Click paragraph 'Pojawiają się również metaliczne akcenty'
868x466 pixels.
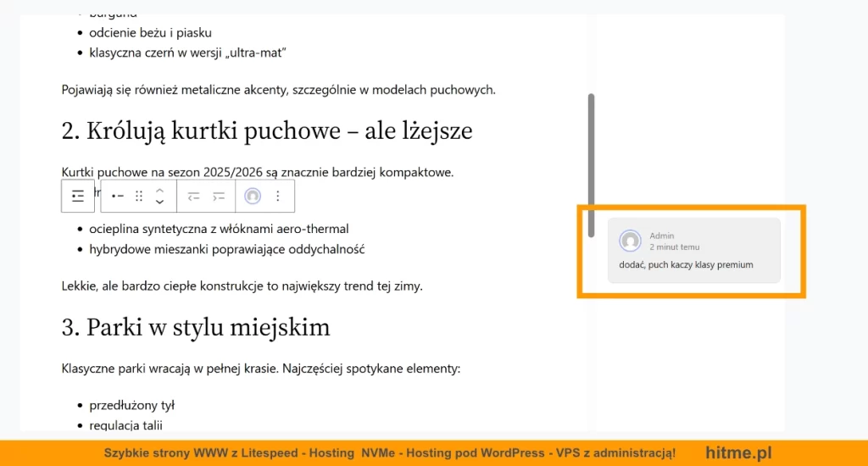(278, 90)
